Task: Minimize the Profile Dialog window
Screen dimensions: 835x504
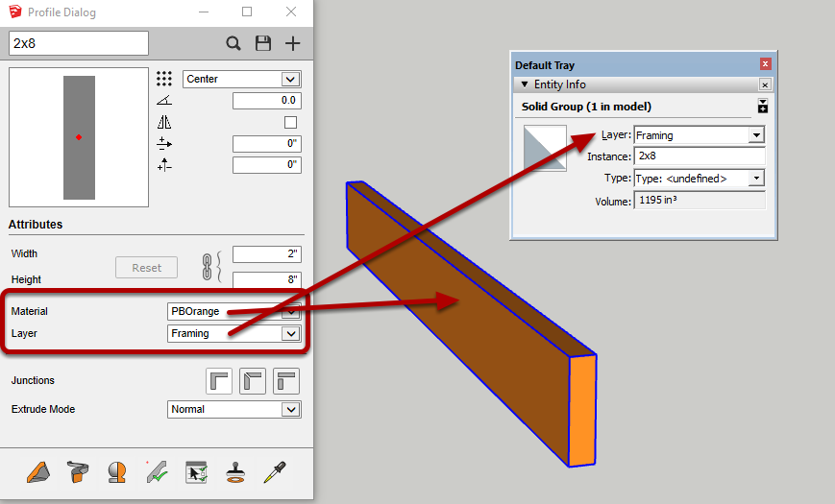Action: click(204, 12)
